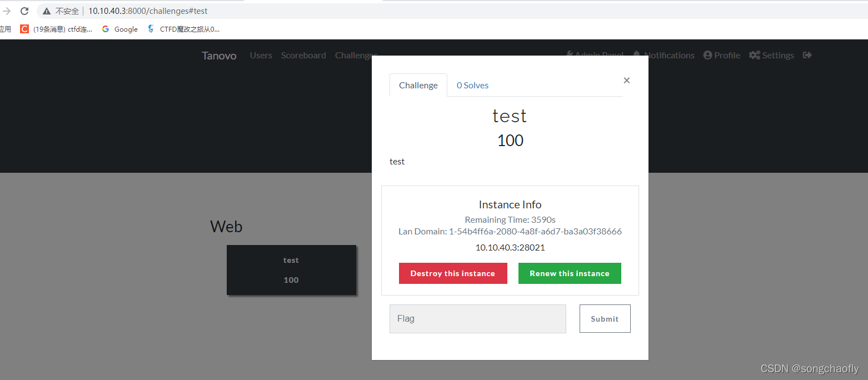Go to the Users page
The image size is (868, 380).
[261, 55]
